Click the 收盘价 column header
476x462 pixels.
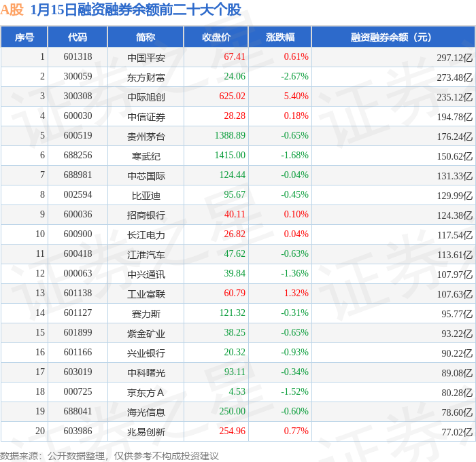point(216,37)
